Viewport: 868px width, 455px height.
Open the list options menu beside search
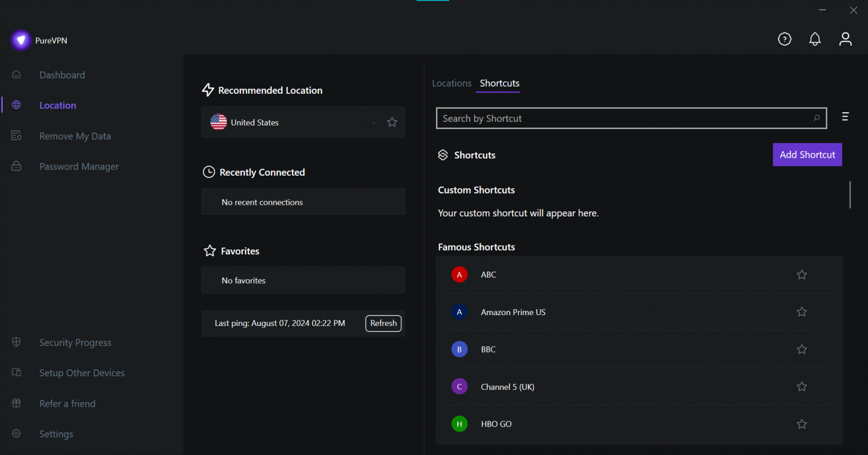click(845, 117)
